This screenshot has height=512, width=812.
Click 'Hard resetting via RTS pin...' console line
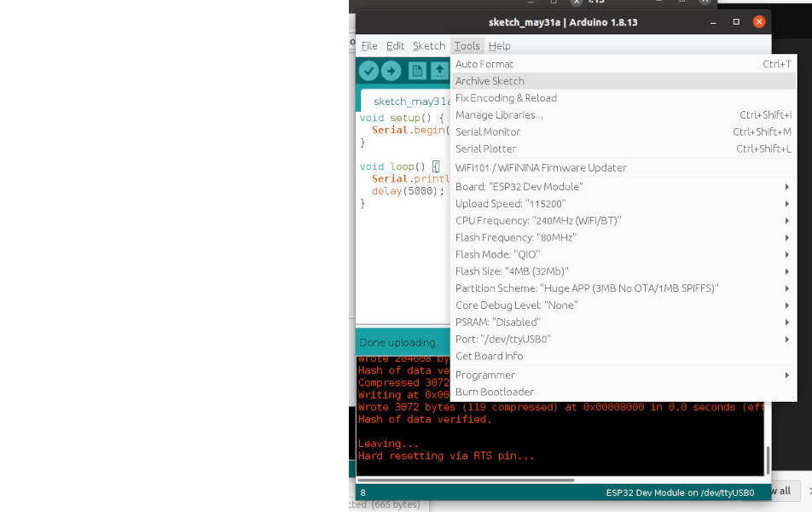click(446, 456)
